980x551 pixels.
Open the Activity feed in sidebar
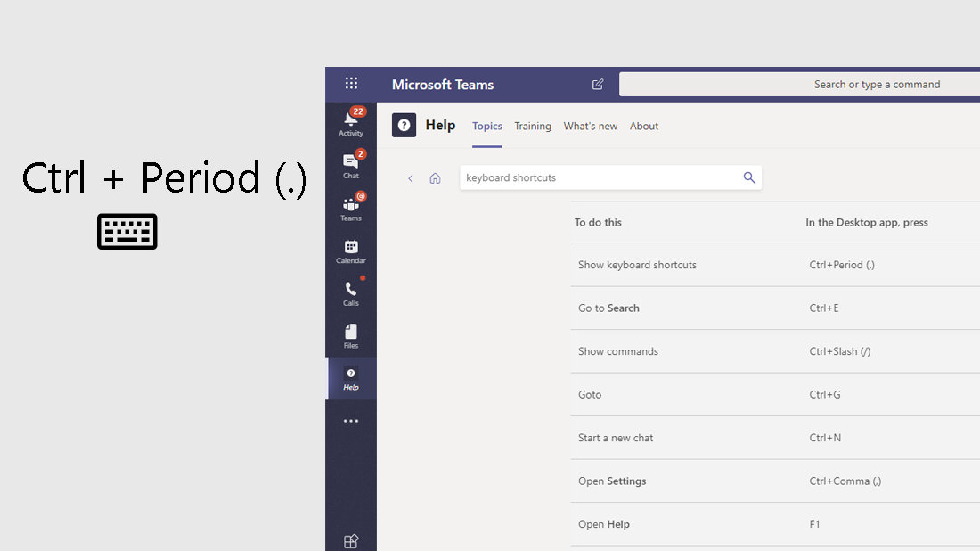351,123
